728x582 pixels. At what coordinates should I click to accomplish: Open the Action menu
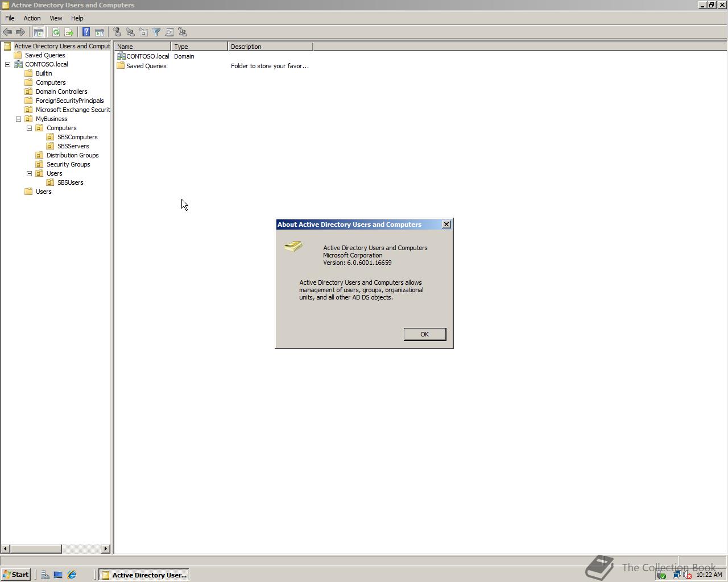point(32,18)
